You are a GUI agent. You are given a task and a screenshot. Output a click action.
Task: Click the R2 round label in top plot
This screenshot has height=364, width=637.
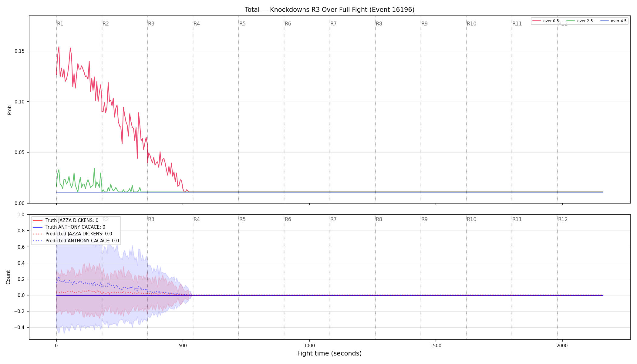[106, 24]
